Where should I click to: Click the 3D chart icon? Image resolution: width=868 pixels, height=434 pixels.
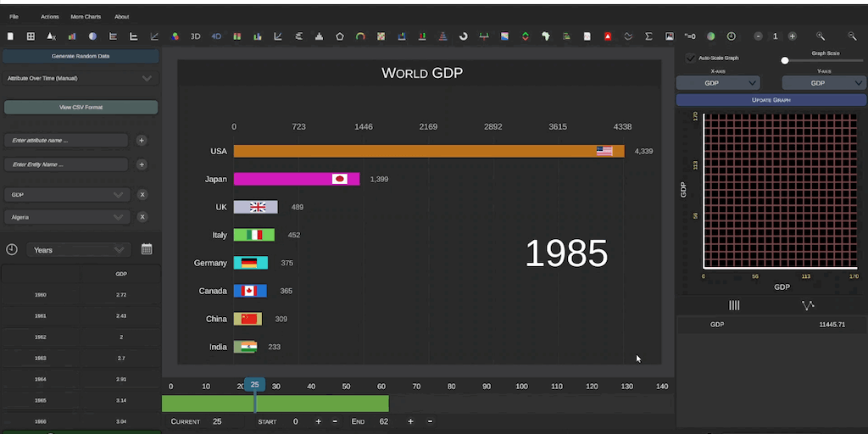tap(196, 36)
